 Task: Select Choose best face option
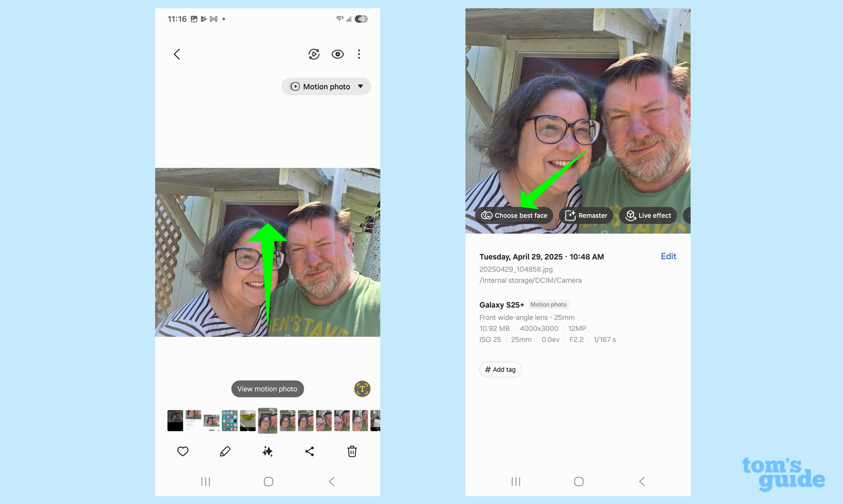coord(514,215)
